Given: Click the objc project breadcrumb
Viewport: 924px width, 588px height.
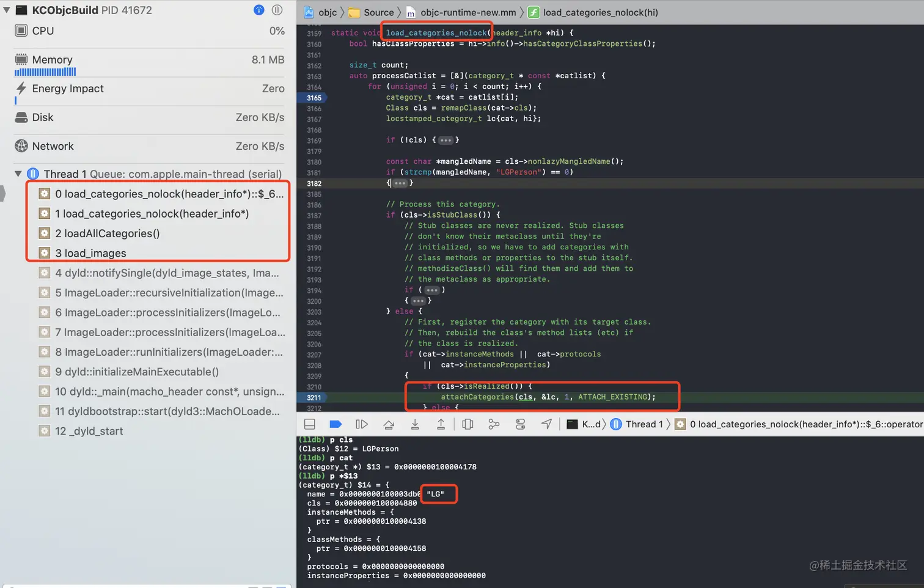Looking at the screenshot, I should click(x=321, y=12).
